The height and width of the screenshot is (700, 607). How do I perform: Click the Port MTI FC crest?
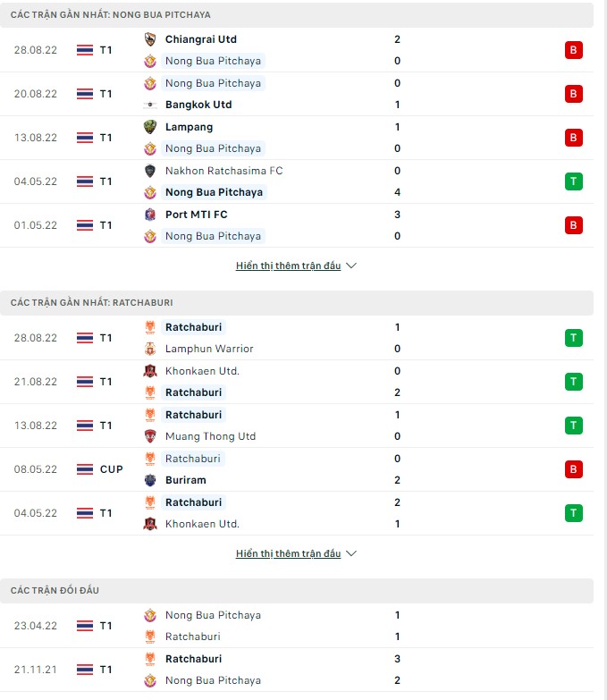[150, 215]
